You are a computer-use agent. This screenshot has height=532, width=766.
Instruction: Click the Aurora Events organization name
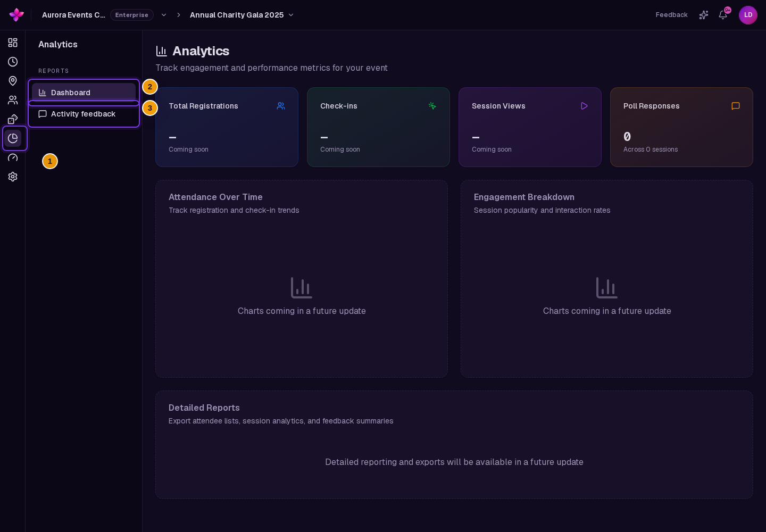(73, 15)
